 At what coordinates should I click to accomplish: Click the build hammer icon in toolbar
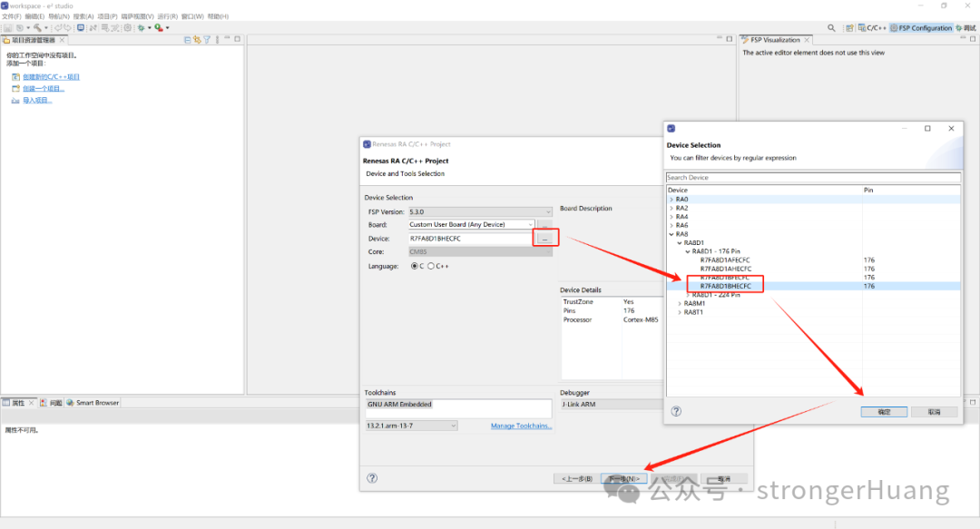[x=38, y=28]
